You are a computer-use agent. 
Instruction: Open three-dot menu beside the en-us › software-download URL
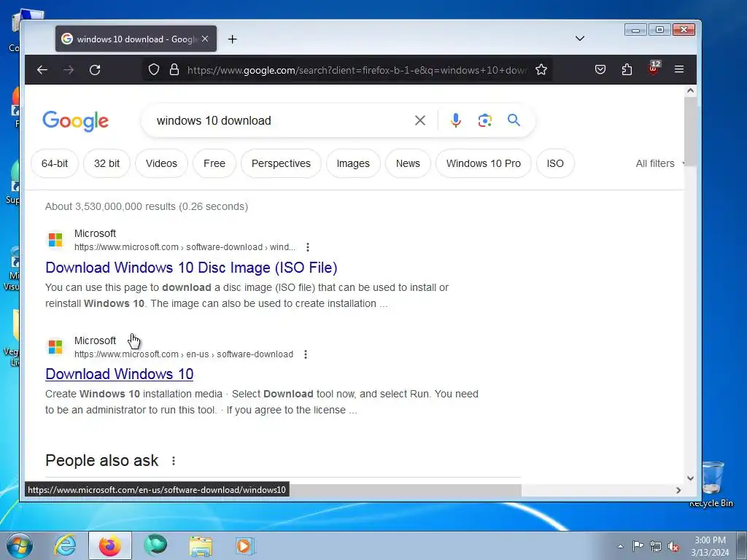pyautogui.click(x=306, y=354)
